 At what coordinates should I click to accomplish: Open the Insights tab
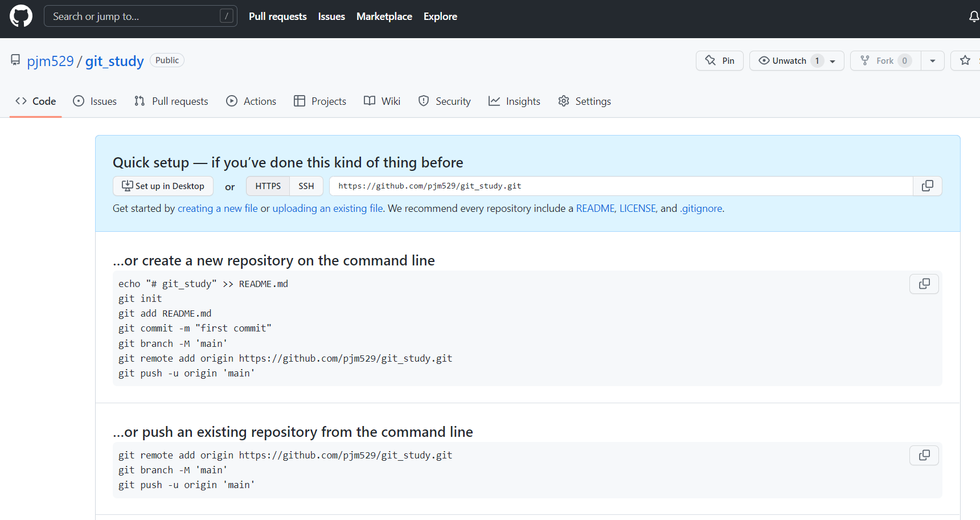click(515, 101)
